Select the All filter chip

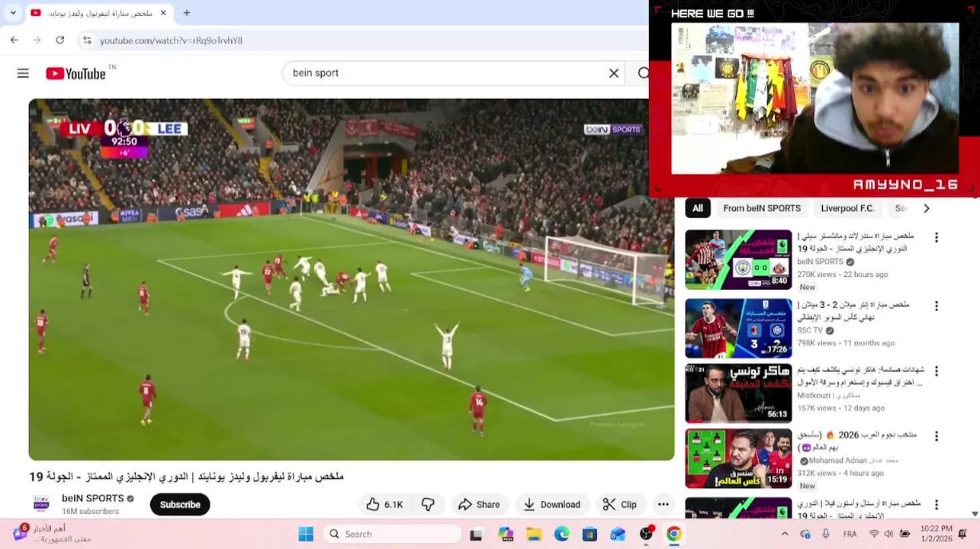(698, 208)
